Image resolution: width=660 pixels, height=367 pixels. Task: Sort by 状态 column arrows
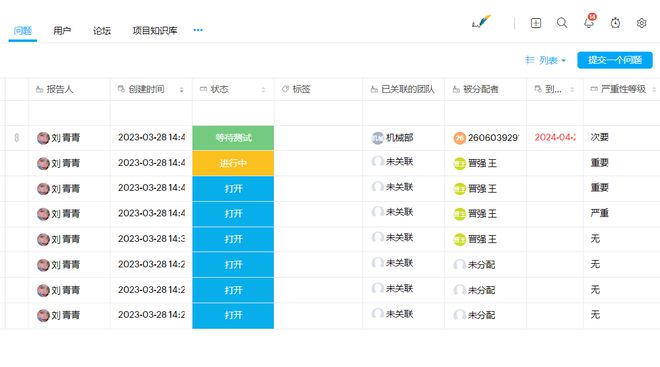point(263,90)
